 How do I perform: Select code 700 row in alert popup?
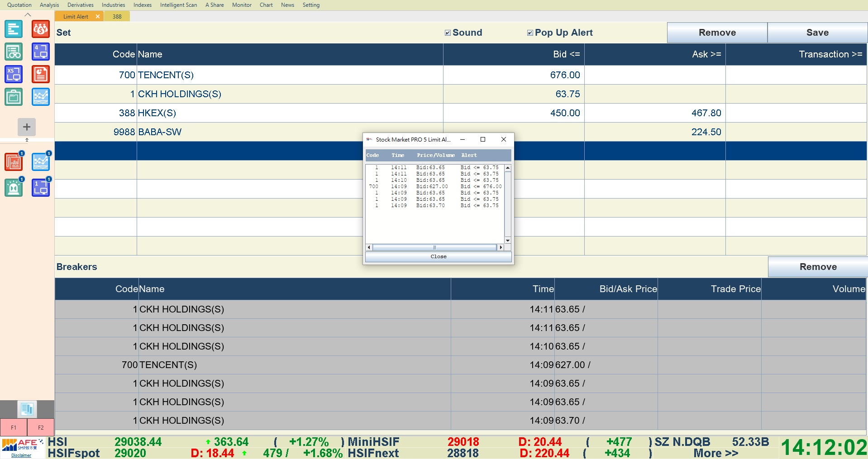pos(435,186)
